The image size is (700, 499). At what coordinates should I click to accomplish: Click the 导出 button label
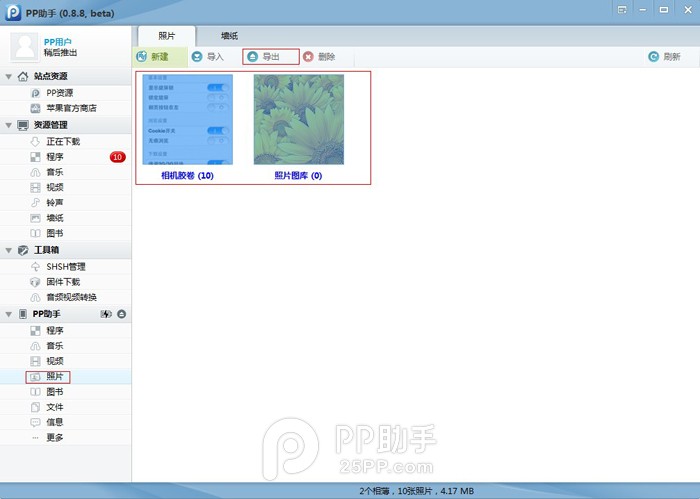tap(271, 57)
